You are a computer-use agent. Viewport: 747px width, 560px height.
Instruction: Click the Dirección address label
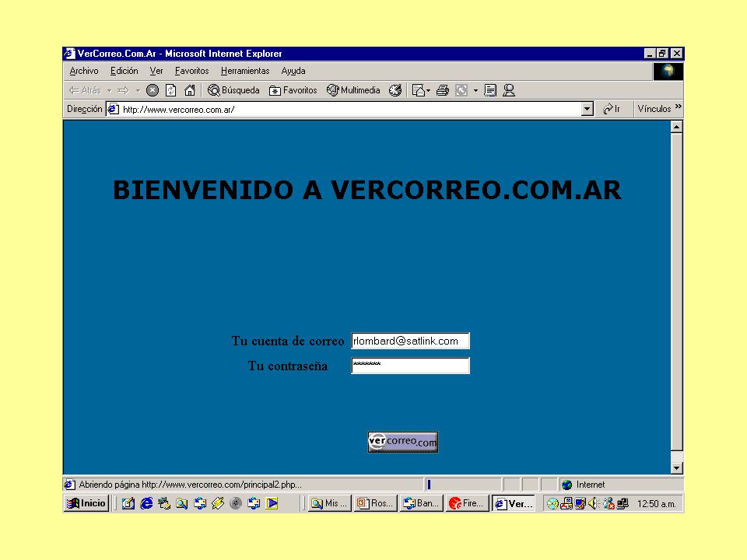pyautogui.click(x=84, y=109)
